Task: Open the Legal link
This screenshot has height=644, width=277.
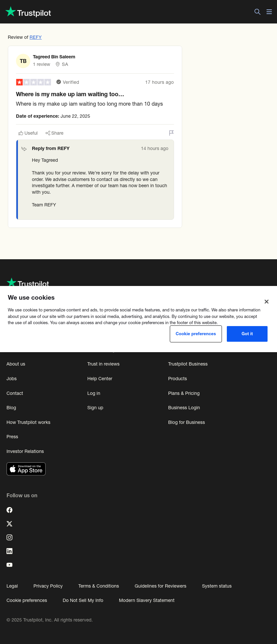Action: (x=12, y=586)
